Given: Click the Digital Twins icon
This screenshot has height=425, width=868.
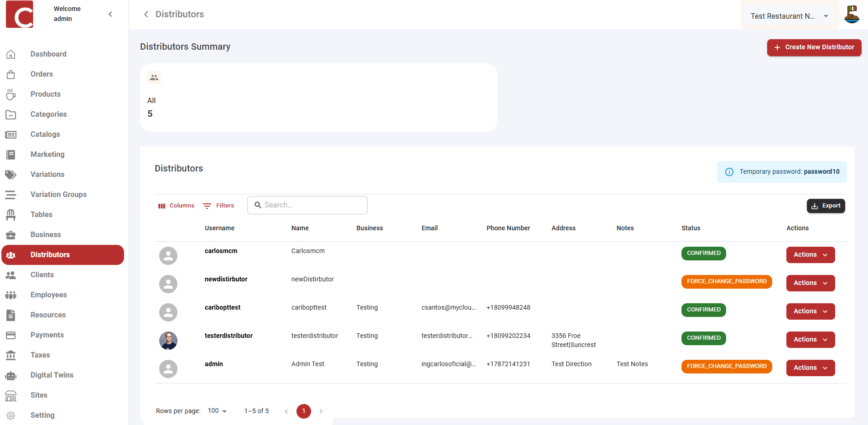Looking at the screenshot, I should tap(11, 375).
